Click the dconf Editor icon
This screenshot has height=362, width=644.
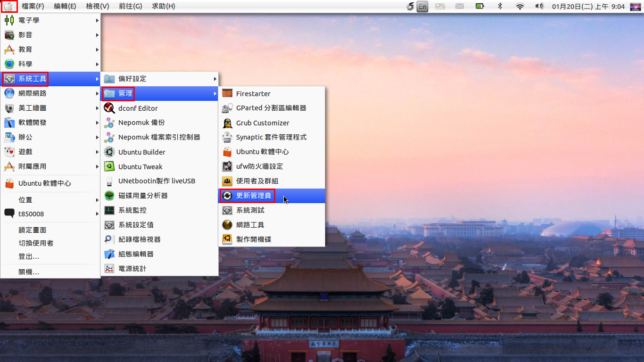(x=109, y=108)
